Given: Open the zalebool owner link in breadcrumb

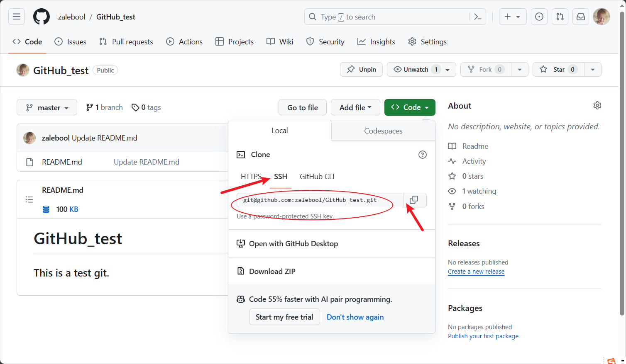Looking at the screenshot, I should [71, 17].
